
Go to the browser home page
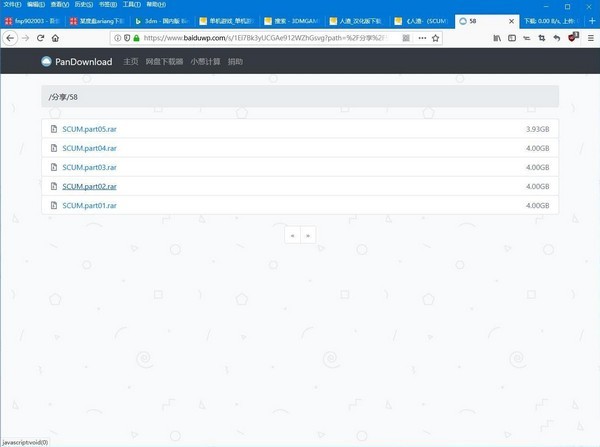(x=56, y=38)
